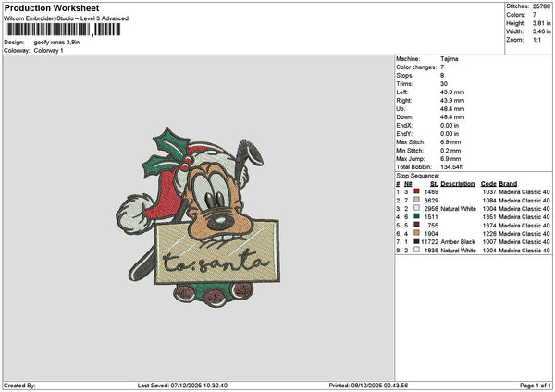Click the Down value 48.4 mm
The height and width of the screenshot is (392, 555).
coord(452,117)
